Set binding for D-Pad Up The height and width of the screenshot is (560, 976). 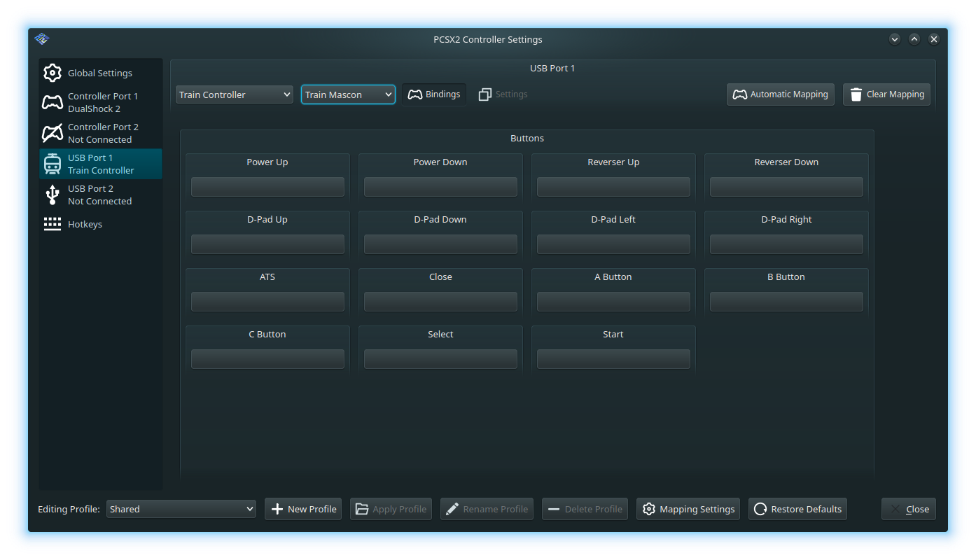[x=267, y=244]
